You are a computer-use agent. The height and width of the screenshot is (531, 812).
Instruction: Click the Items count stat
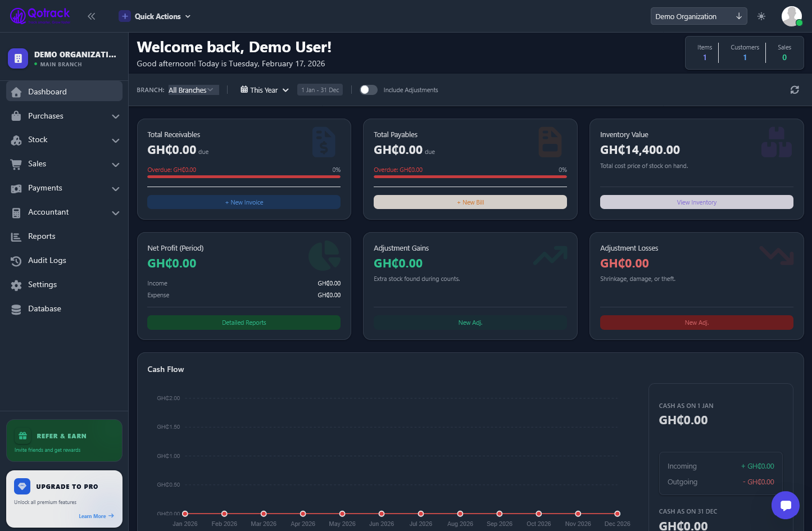[705, 53]
